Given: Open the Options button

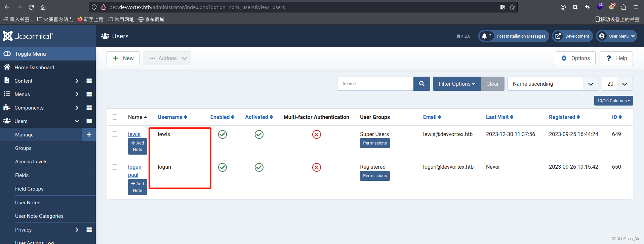Looking at the screenshot, I should [x=575, y=58].
